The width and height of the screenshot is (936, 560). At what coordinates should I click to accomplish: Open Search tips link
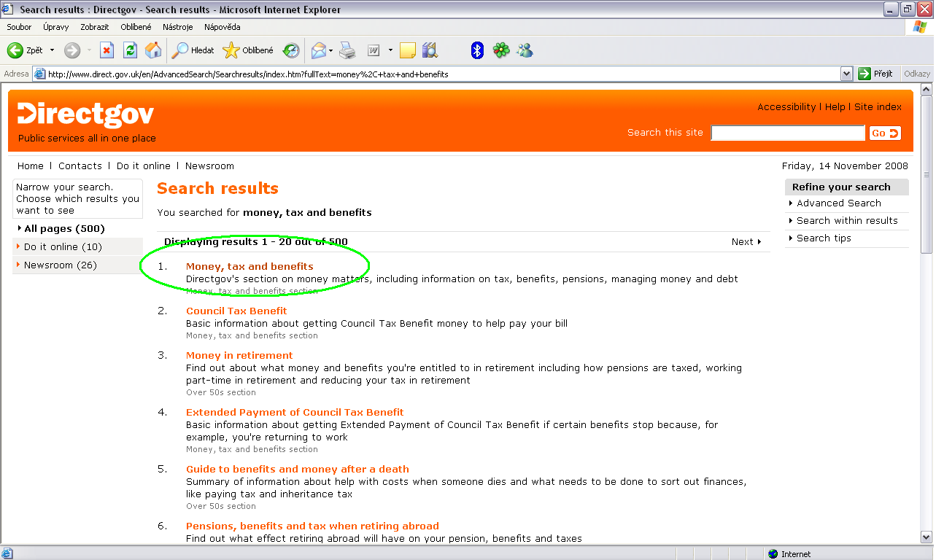point(824,238)
